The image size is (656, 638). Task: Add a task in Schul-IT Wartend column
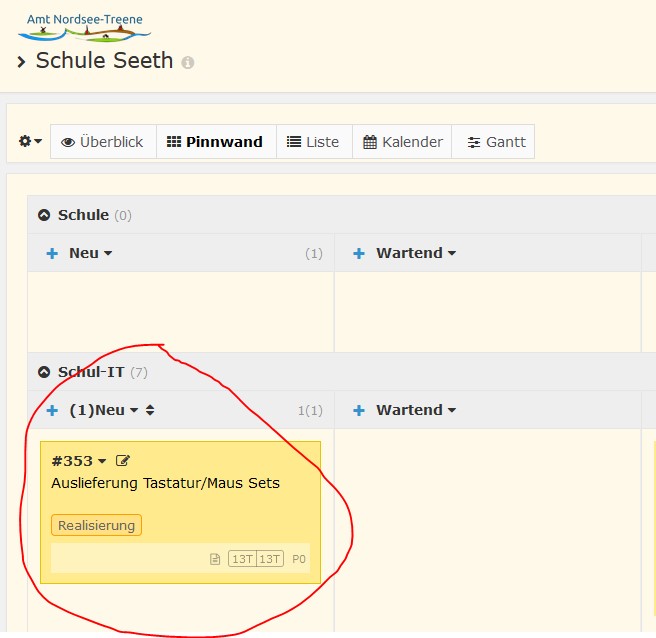(x=359, y=410)
